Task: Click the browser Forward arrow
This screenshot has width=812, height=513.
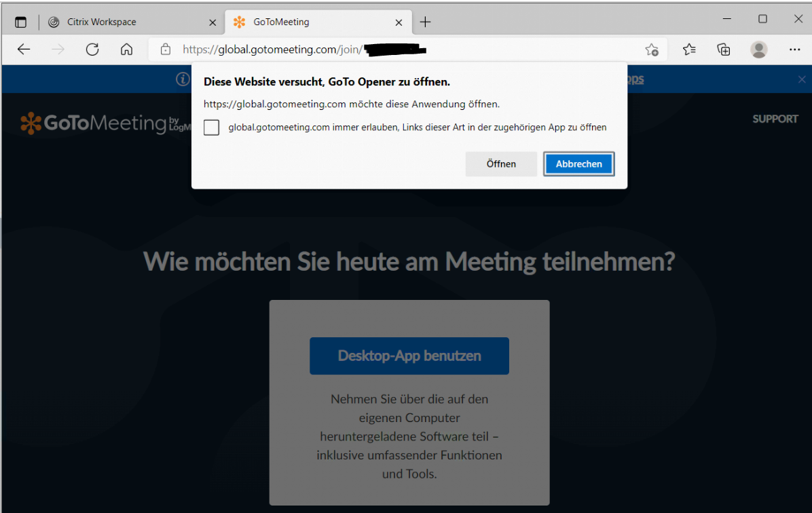Action: click(x=58, y=50)
